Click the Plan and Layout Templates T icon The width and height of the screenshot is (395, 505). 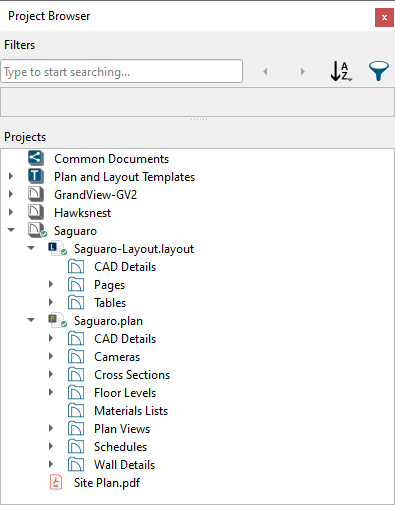36,176
